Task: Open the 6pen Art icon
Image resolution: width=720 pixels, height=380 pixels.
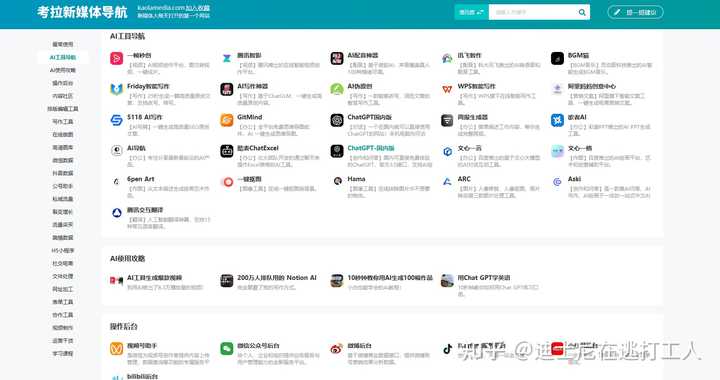Action: coord(117,182)
